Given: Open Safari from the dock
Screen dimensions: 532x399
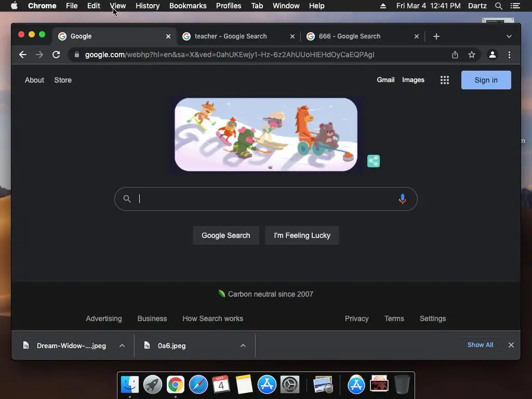Looking at the screenshot, I should coord(198,385).
